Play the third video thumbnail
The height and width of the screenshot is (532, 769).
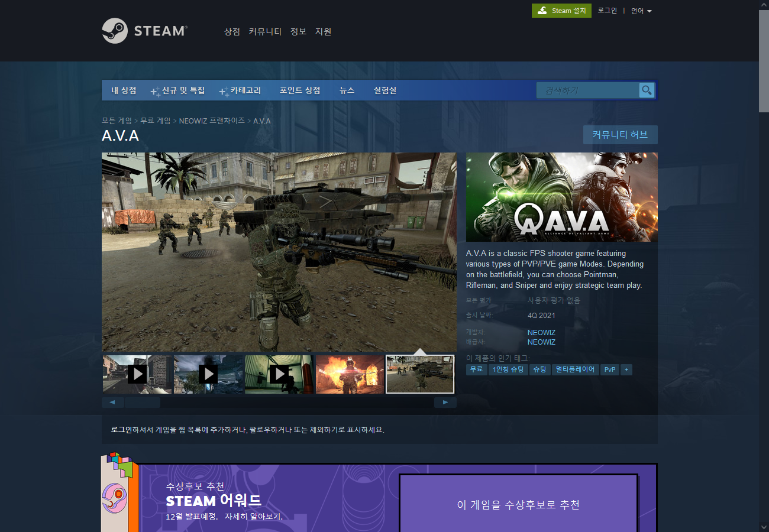tap(279, 374)
